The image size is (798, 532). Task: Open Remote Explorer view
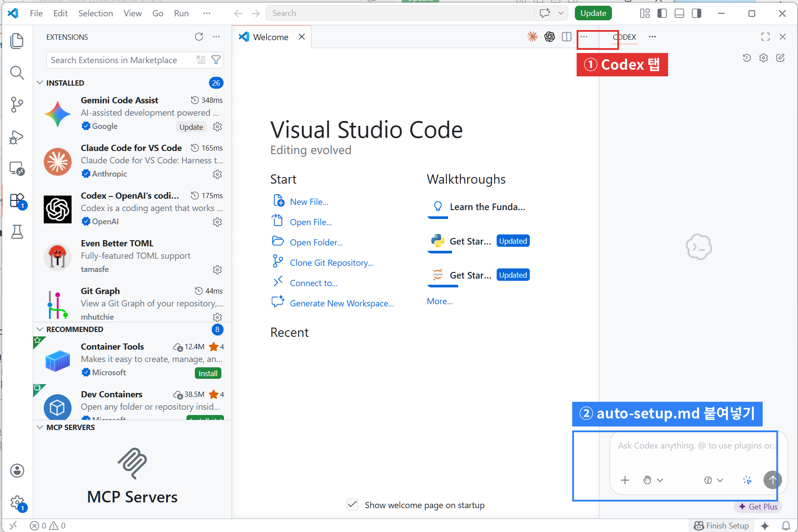point(17,169)
